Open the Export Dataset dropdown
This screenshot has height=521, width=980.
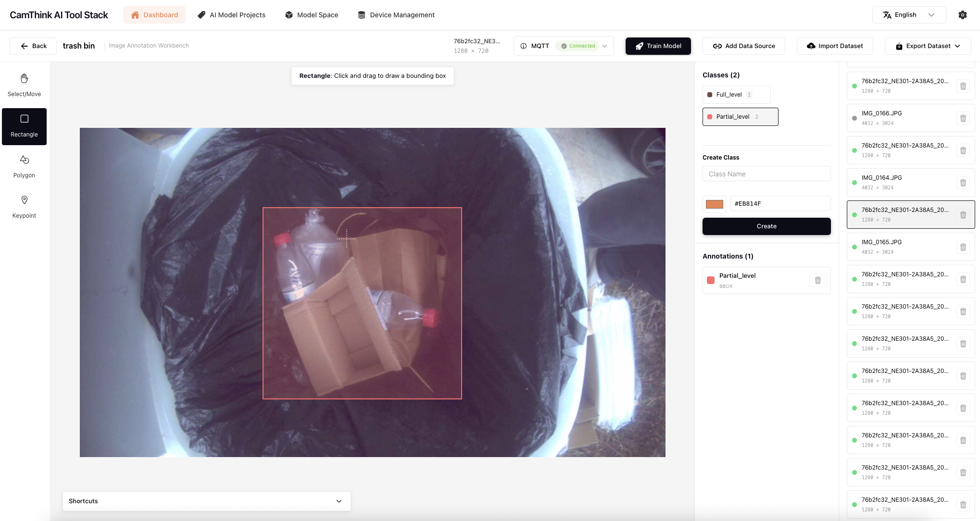[928, 46]
